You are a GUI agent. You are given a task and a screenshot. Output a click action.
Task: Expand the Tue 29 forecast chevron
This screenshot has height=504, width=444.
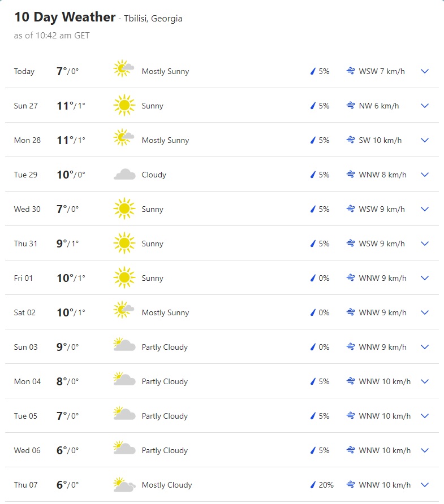pos(425,175)
